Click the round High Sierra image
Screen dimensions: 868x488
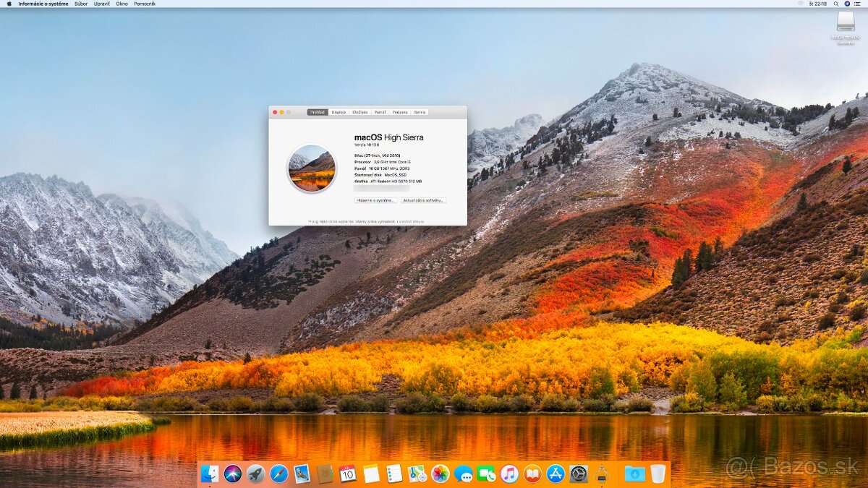coord(312,168)
